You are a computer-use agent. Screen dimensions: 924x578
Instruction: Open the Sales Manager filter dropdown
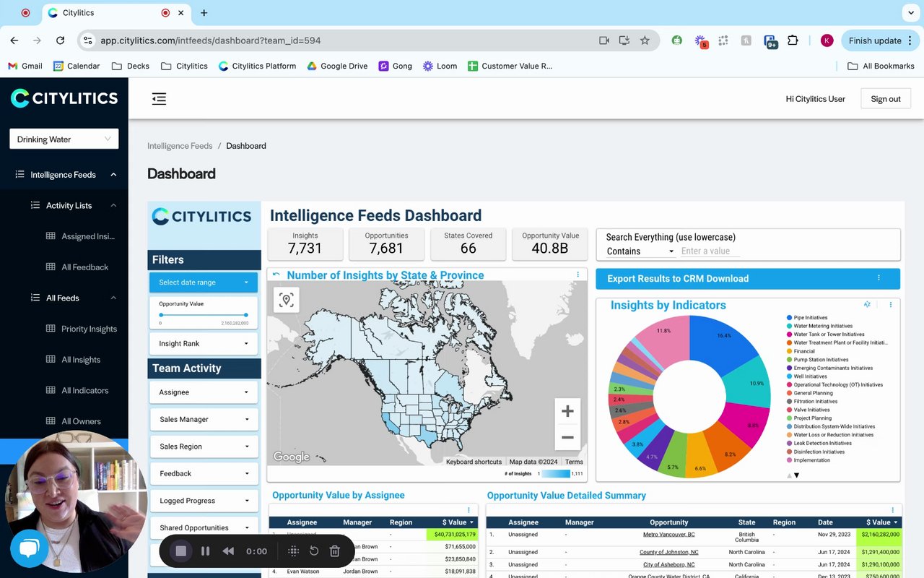(204, 419)
